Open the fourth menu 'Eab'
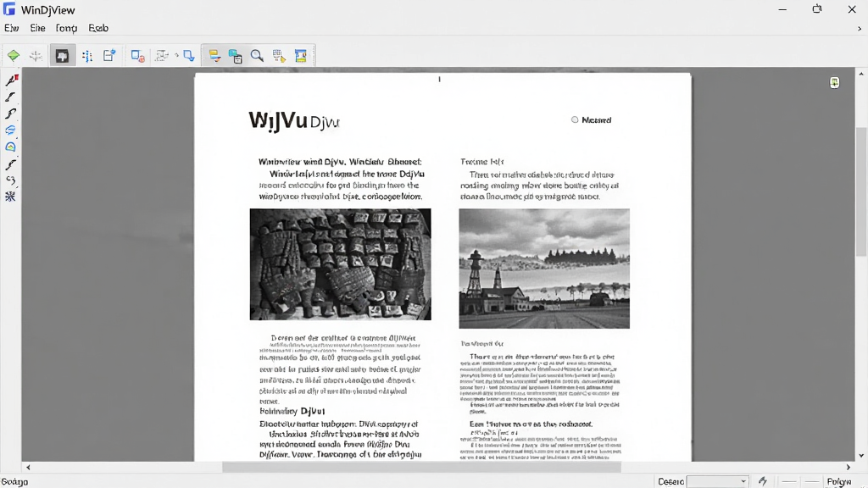868x488 pixels. click(98, 28)
